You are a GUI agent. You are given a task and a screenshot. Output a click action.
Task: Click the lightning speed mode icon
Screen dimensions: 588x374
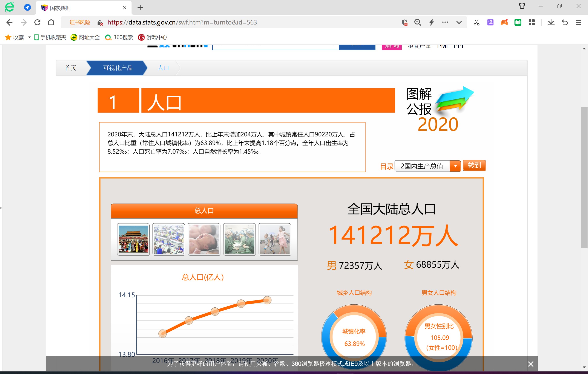coord(432,23)
